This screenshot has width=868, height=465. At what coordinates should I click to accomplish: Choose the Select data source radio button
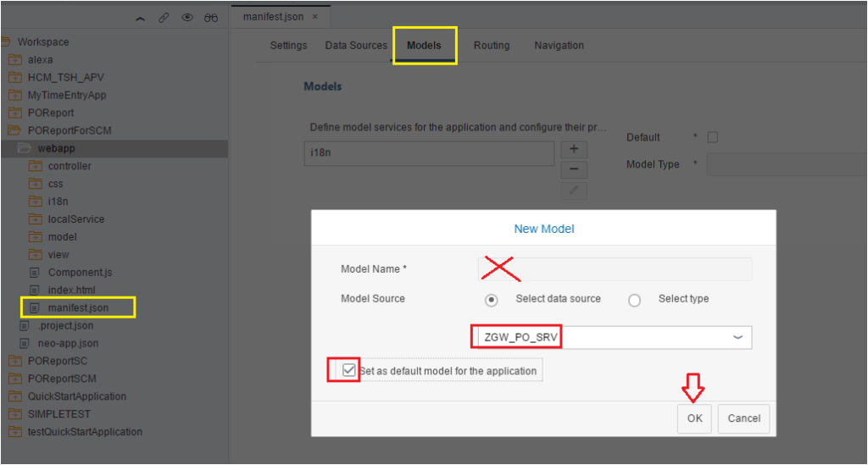(491, 300)
